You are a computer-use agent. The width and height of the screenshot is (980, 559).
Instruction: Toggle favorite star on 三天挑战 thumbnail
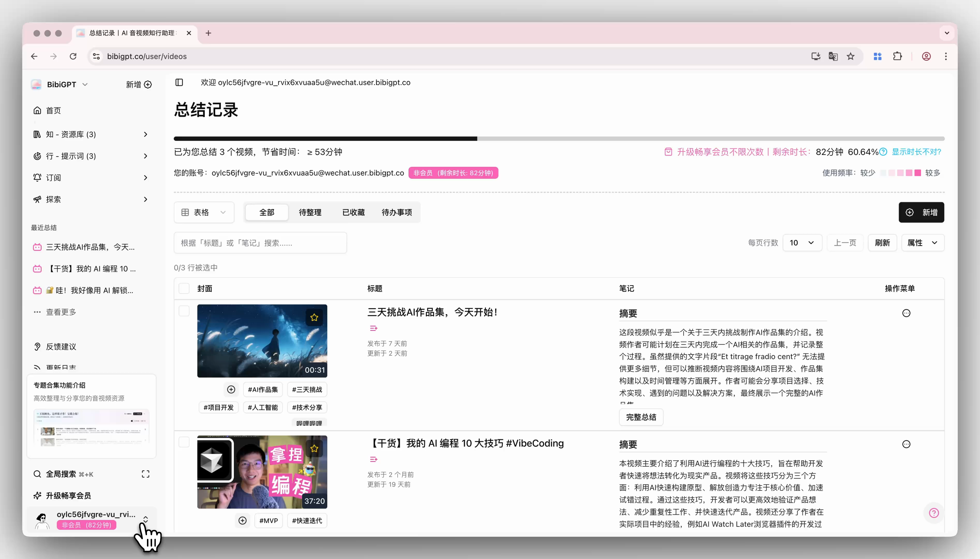(314, 318)
